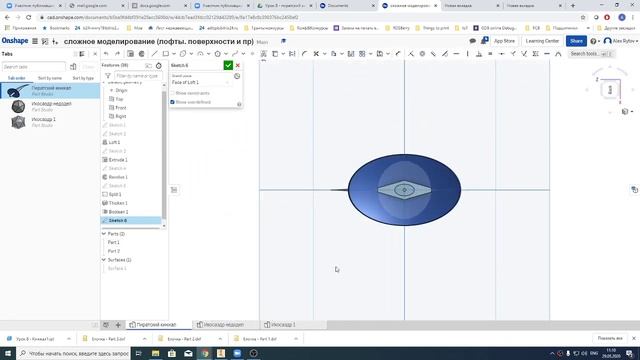Apply the Vertical constraint
Viewport: 640px width, 360px height.
pyautogui.click(x=468, y=54)
